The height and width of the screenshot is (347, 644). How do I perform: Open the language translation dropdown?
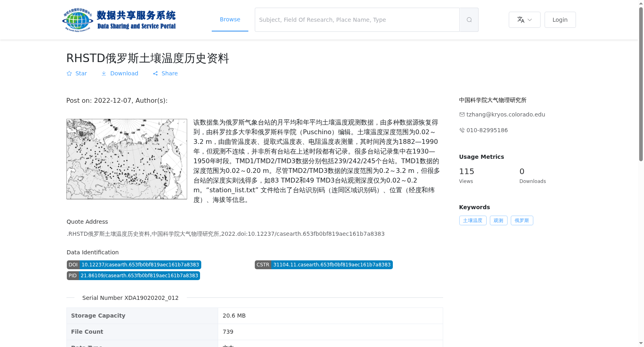(524, 20)
